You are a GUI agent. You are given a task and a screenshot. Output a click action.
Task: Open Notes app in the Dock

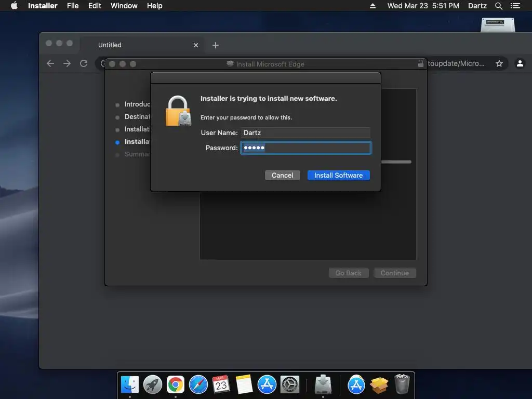(x=244, y=385)
